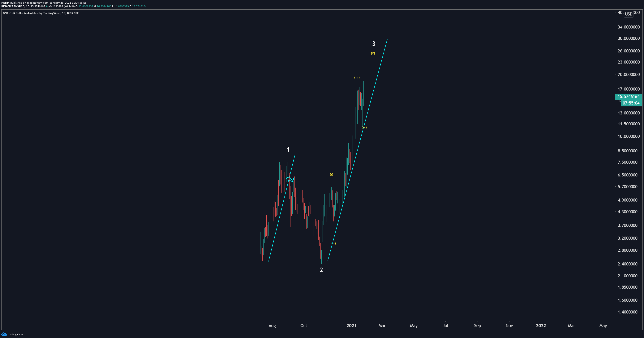Screen dimensions: 644x338
Task: Click the 20.0000000 price scale label
Action: pyautogui.click(x=629, y=75)
